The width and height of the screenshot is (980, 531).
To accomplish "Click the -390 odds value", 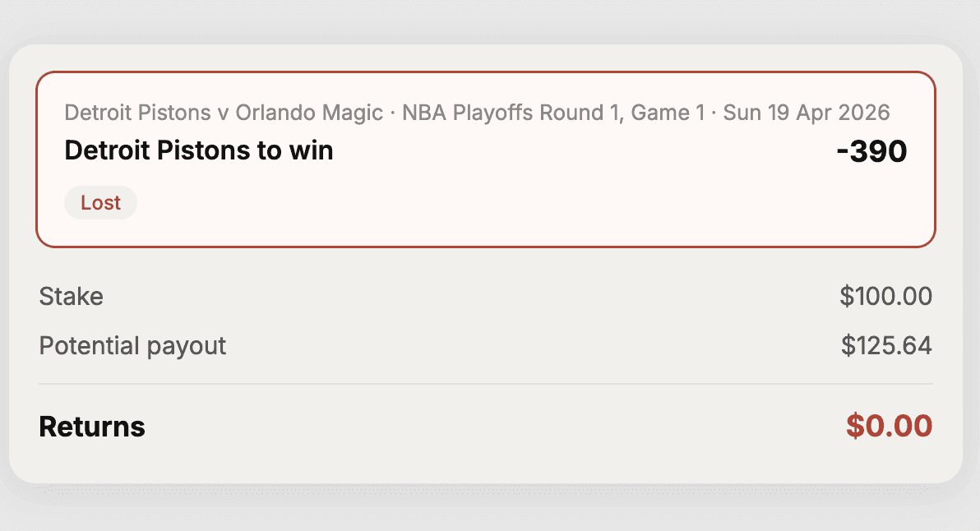I will pyautogui.click(x=874, y=150).
